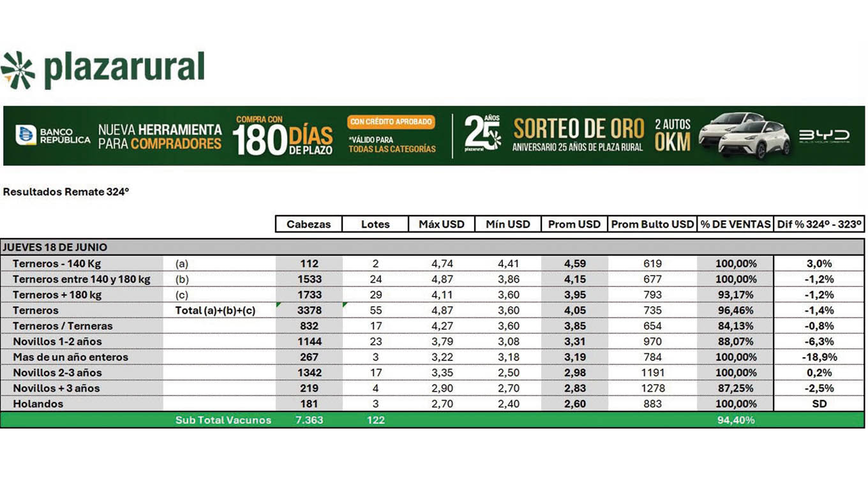The image size is (868, 486).
Task: Click the Novillos + 3 años label
Action: [x=56, y=388]
